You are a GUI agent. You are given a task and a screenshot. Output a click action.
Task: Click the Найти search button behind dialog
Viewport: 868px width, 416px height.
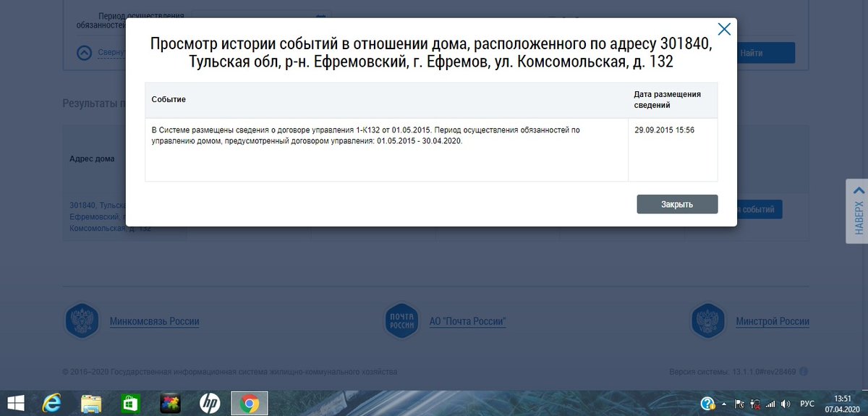766,53
